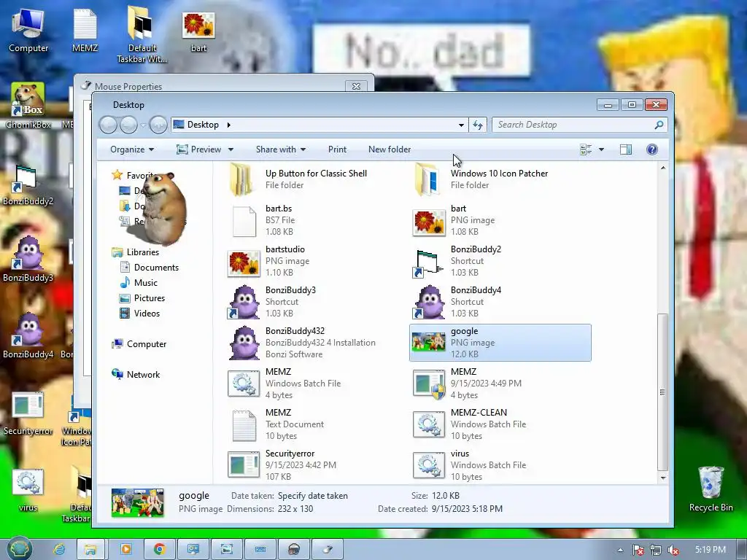This screenshot has width=747, height=560.
Task: Select the Recycle Bin desktop icon
Action: (711, 489)
